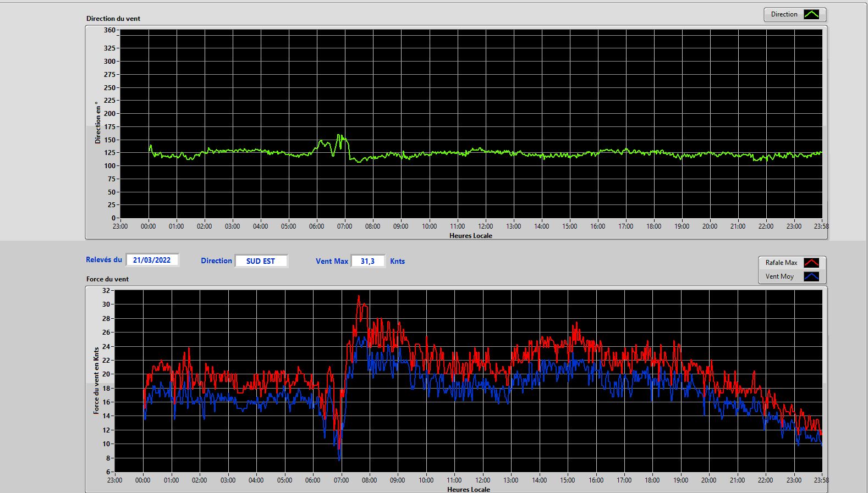Click the Knts unit label
868x493 pixels.
(397, 262)
